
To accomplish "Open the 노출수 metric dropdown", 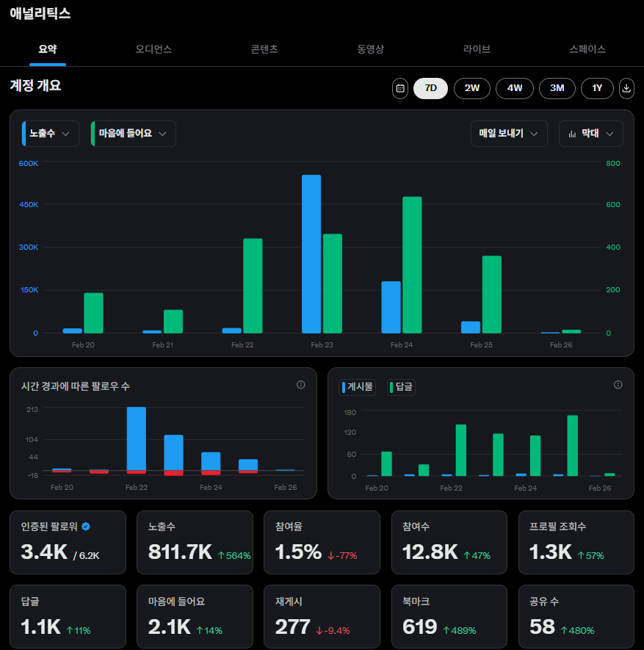I will click(x=50, y=134).
